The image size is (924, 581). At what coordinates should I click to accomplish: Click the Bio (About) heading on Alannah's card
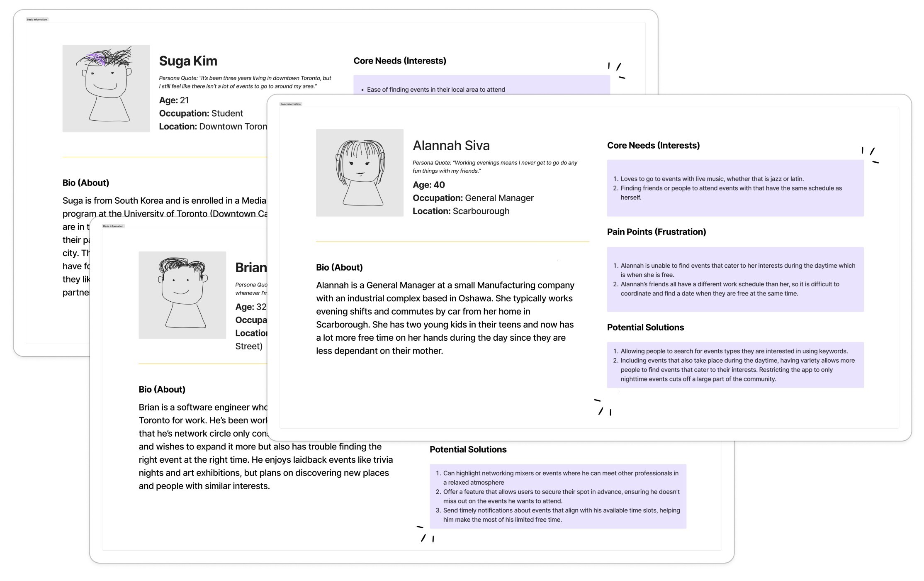[x=339, y=268]
